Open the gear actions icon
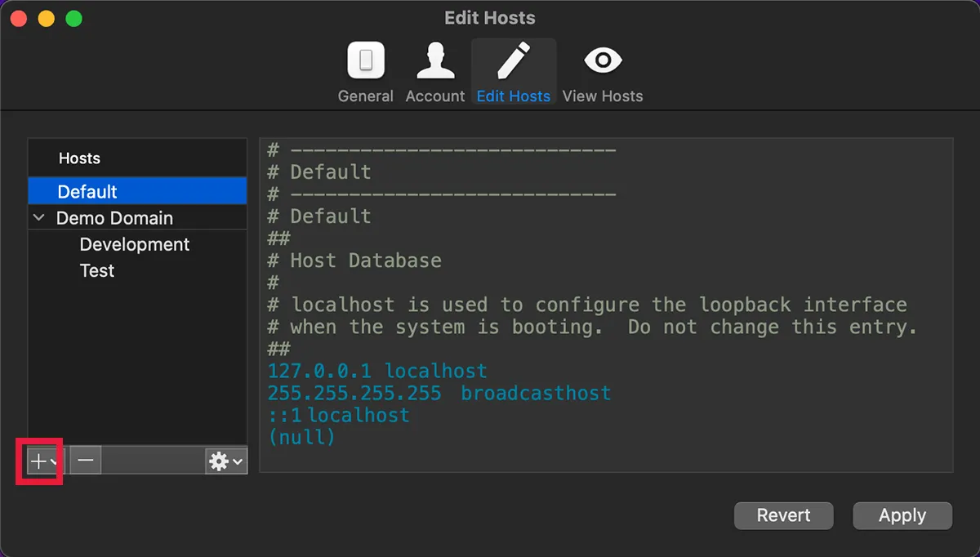This screenshot has width=980, height=557. pos(220,461)
